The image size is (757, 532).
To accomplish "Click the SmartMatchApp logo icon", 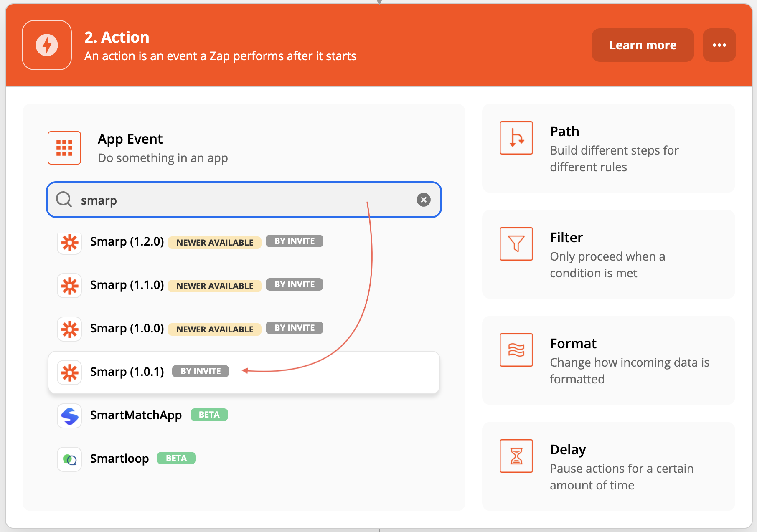I will point(69,416).
